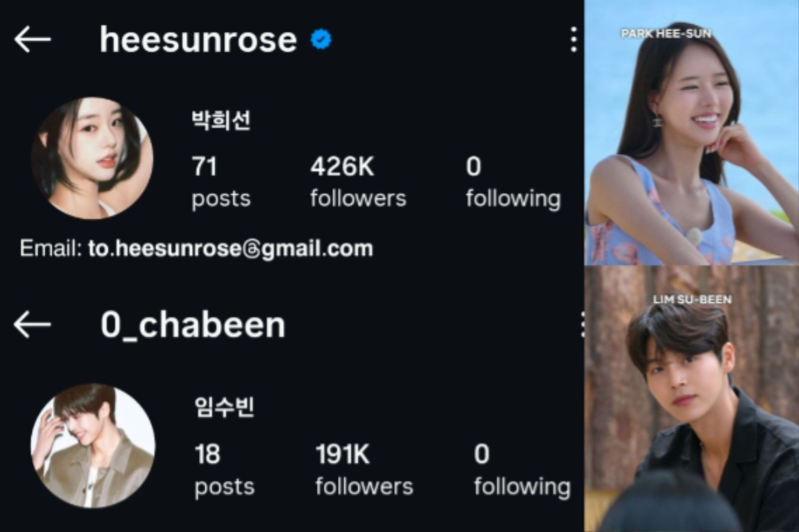Show 0_chabeen 18 posts
Viewport: 799px width, 532px height.
[x=224, y=469]
